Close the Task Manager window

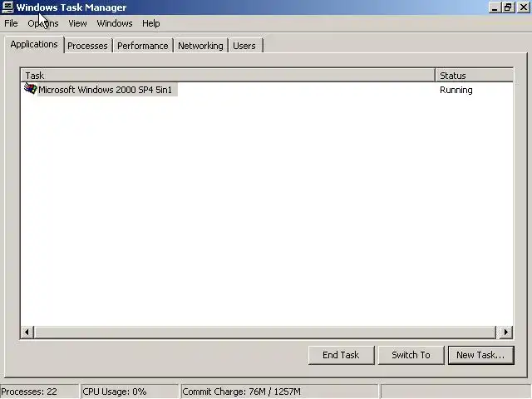coord(523,7)
